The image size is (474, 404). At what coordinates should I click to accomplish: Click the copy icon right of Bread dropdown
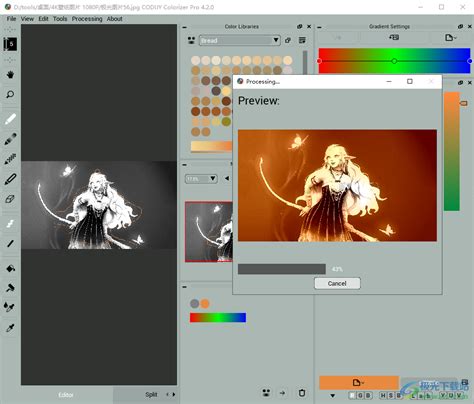[288, 40]
